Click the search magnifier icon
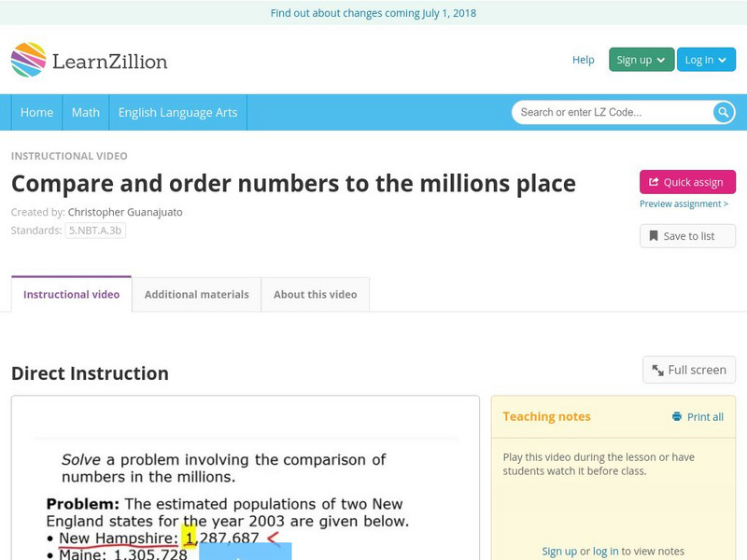The height and width of the screenshot is (560, 747). pos(721,112)
